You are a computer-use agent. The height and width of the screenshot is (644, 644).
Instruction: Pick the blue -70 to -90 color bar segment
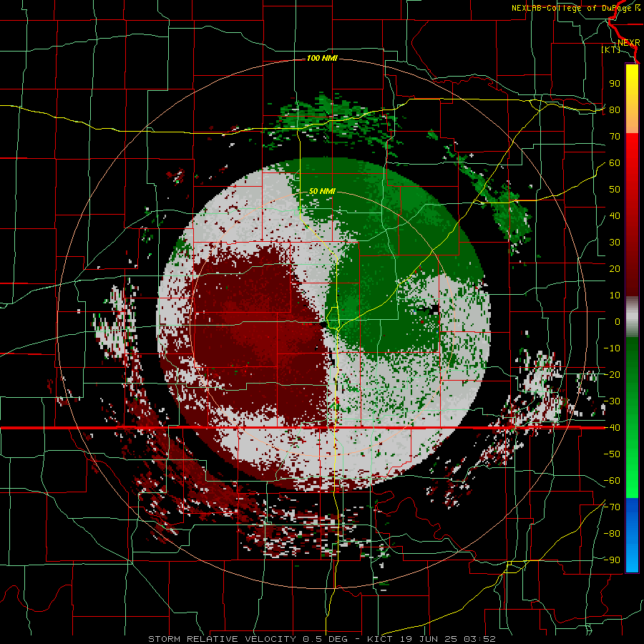pyautogui.click(x=632, y=535)
